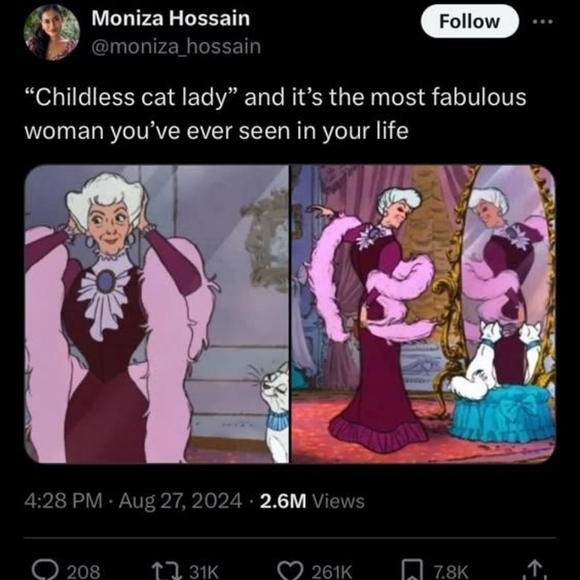Click the 7.8K bookmarks count
This screenshot has height=580, width=580.
(x=450, y=571)
